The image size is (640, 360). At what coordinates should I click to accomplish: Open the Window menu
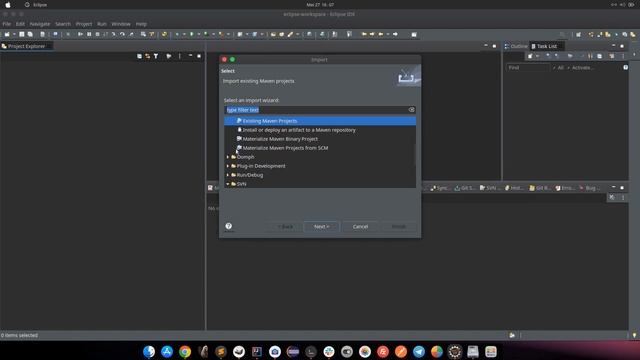(121, 24)
